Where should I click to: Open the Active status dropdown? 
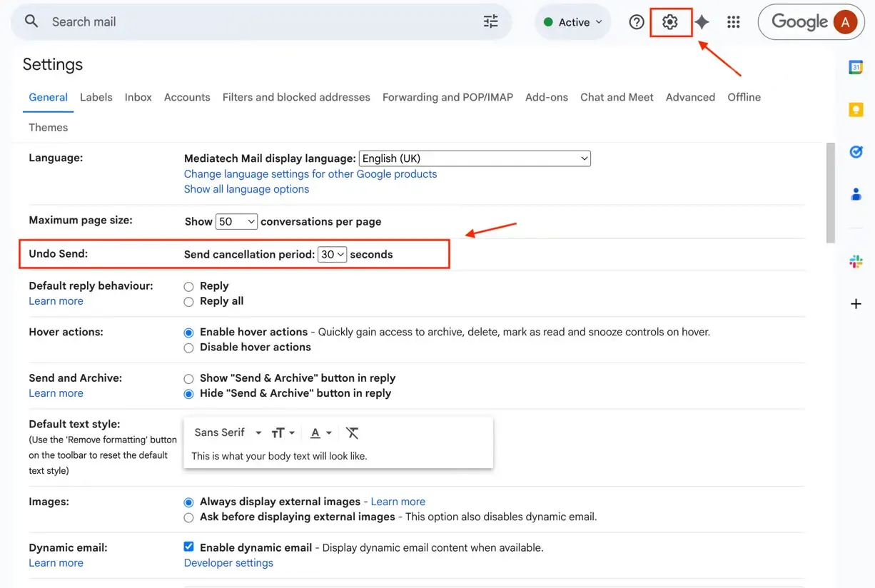coord(573,22)
